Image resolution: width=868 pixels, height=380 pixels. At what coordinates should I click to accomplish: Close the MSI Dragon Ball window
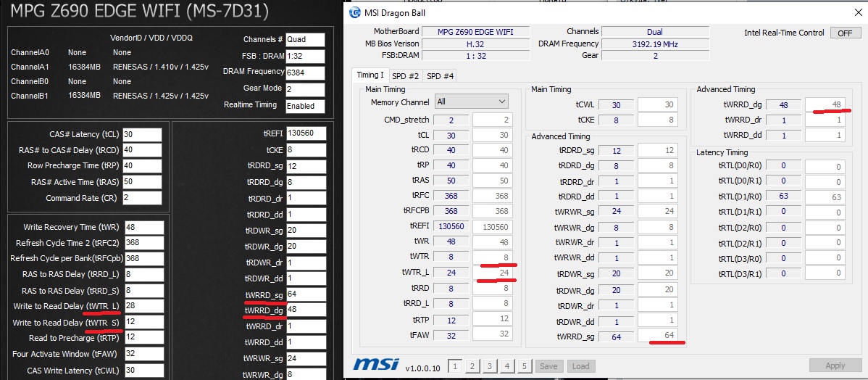click(x=857, y=12)
